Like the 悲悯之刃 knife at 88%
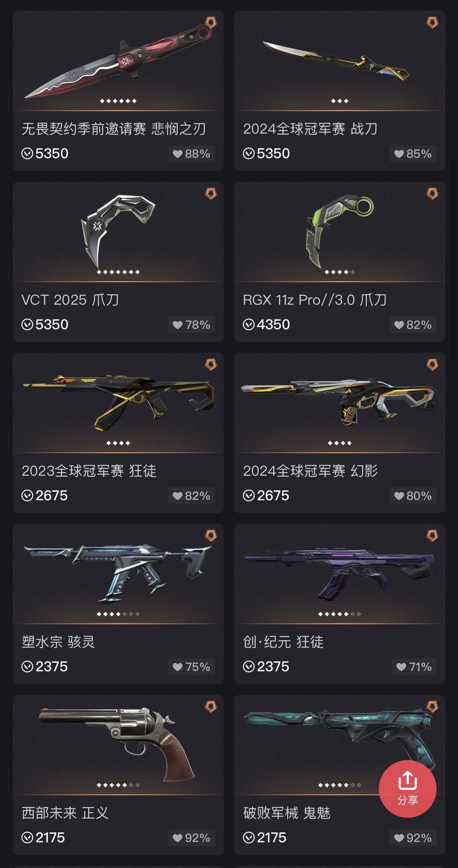458x868 pixels. pos(192,154)
